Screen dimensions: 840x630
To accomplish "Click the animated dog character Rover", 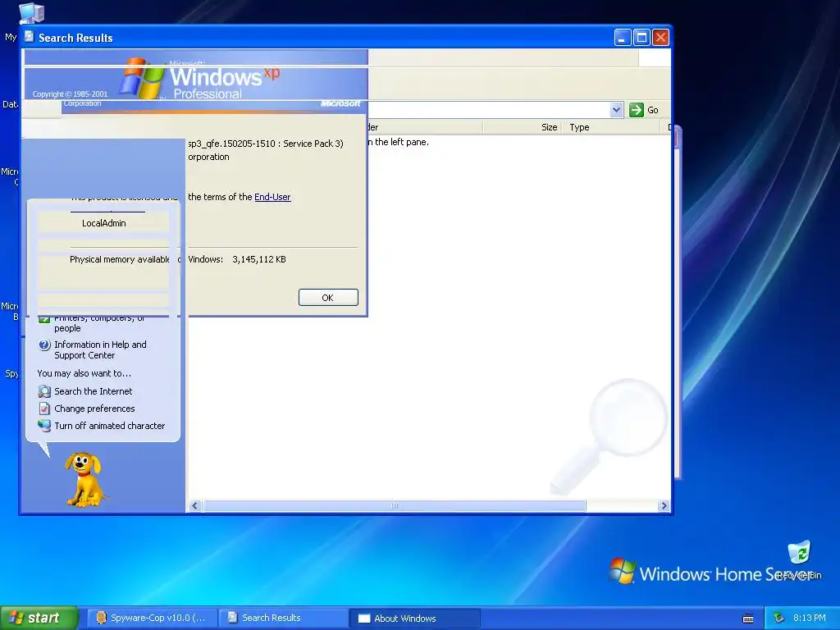I will pyautogui.click(x=84, y=479).
